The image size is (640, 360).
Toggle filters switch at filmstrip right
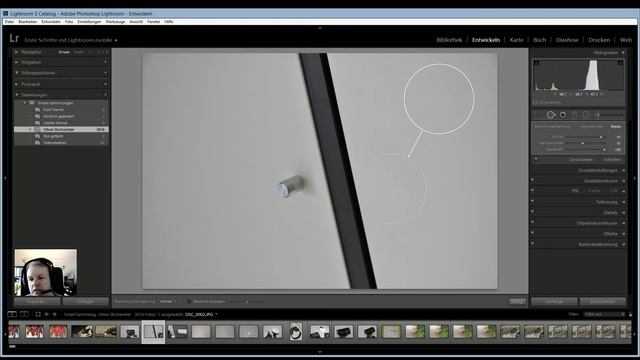pos(631,315)
